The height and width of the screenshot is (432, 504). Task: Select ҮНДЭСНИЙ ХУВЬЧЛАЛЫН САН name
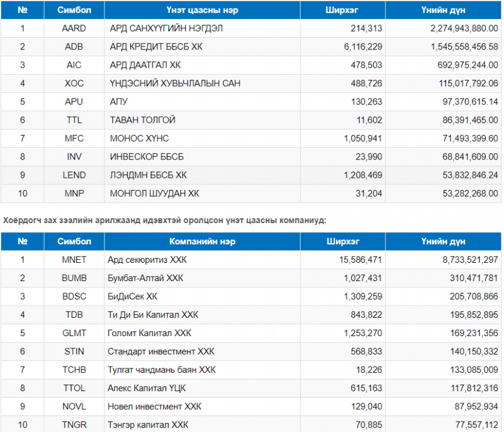coord(175,83)
